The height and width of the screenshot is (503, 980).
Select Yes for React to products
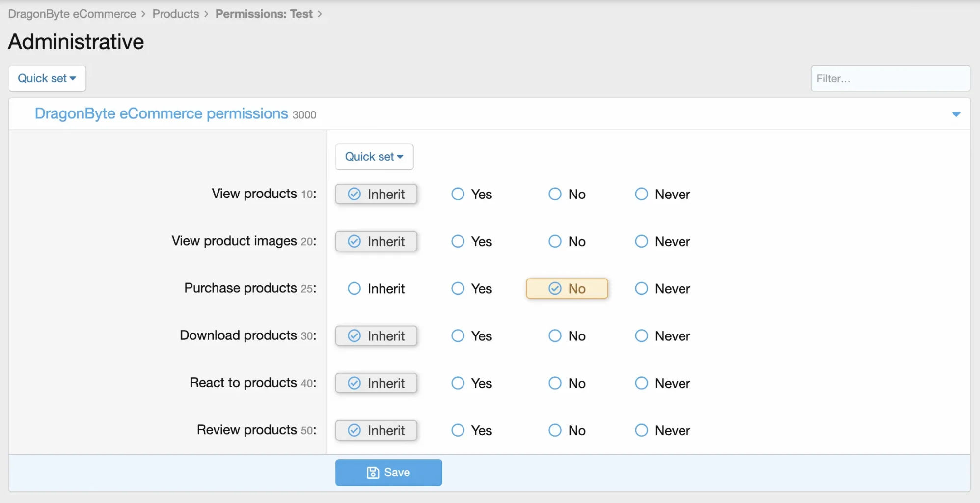pyautogui.click(x=472, y=383)
